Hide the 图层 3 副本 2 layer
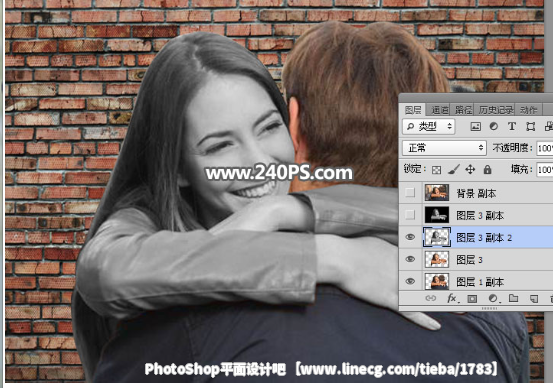This screenshot has height=388, width=553. [x=410, y=237]
